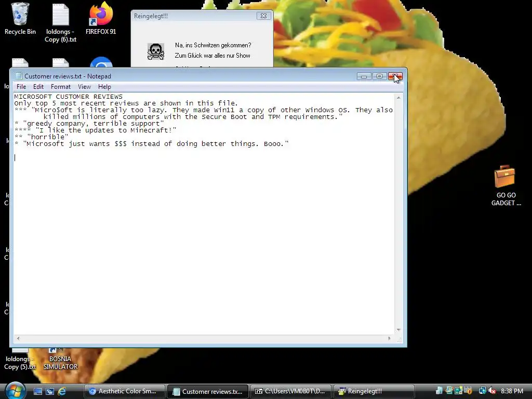Viewport: 532px width, 399px height.
Task: Open the Windows Start orb
Action: (15, 391)
